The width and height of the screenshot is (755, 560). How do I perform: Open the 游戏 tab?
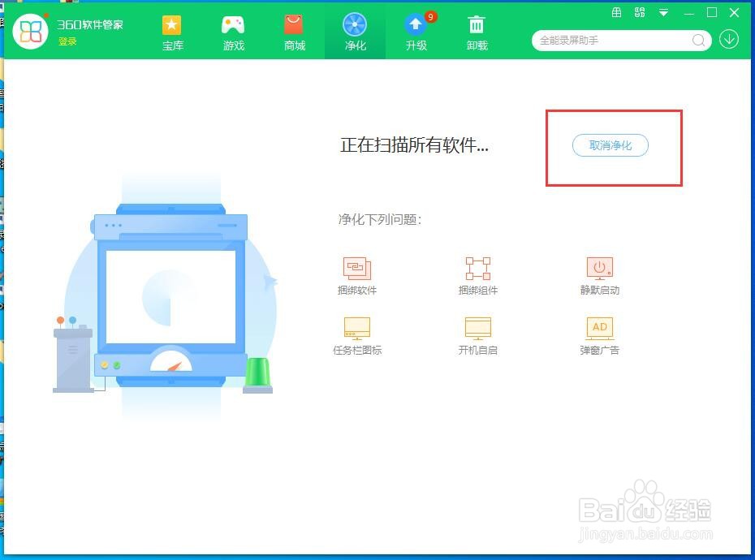[234, 33]
